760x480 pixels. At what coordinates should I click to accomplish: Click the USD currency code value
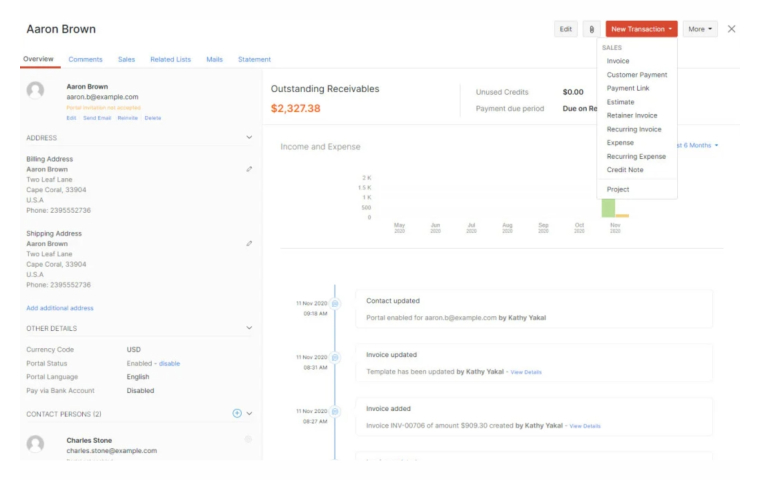tap(133, 350)
